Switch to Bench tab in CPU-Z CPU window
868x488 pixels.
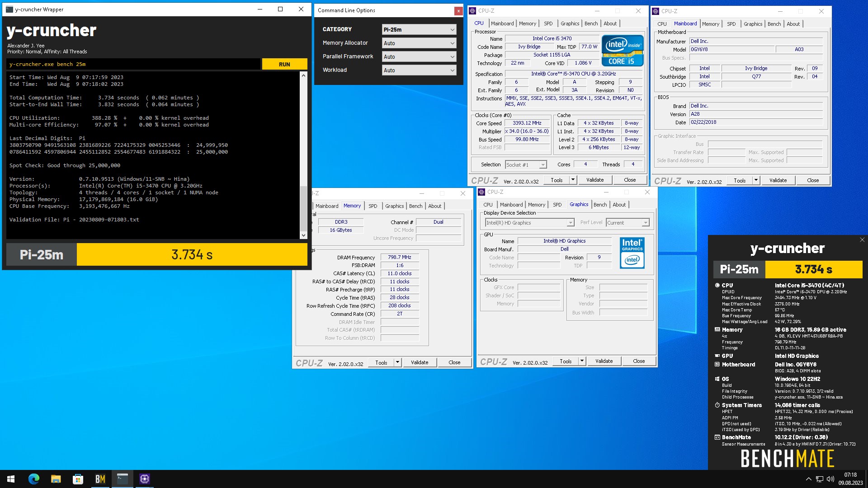[x=591, y=23]
